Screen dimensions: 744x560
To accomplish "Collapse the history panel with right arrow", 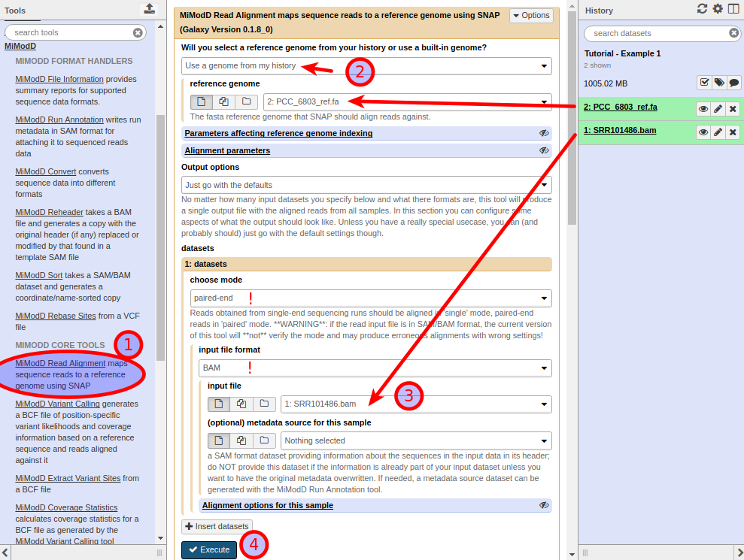I will pos(739,552).
